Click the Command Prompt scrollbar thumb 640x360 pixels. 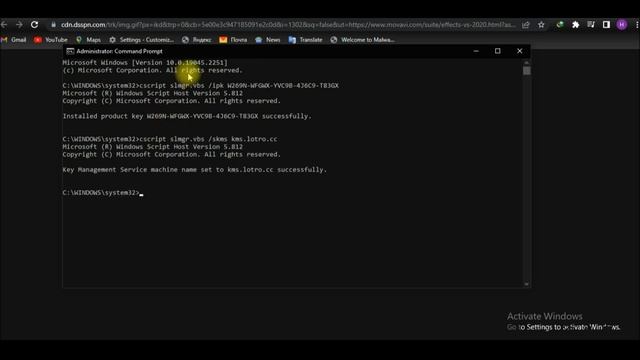pyautogui.click(x=527, y=71)
